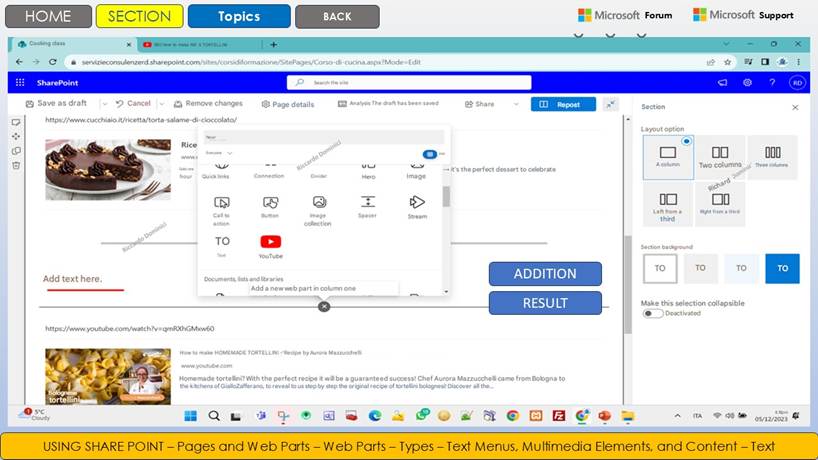The image size is (818, 460).
Task: Open the Microsoft Forum link
Action: [625, 15]
